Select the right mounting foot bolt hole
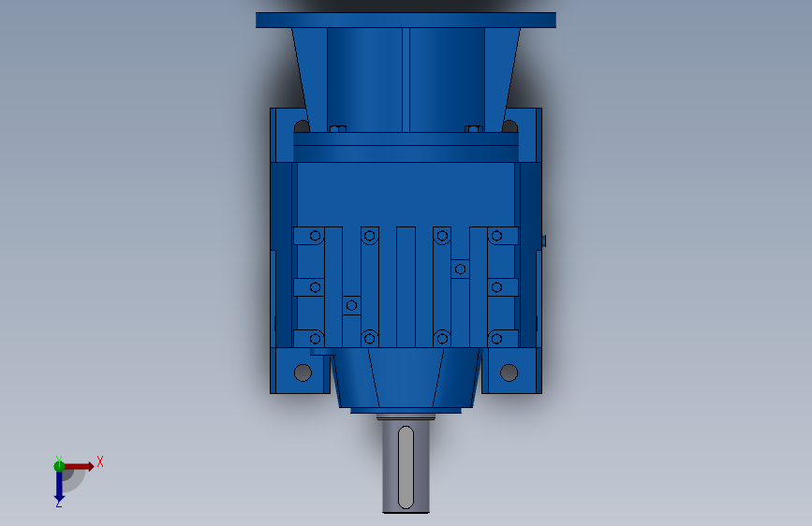The width and height of the screenshot is (812, 526). [x=509, y=373]
